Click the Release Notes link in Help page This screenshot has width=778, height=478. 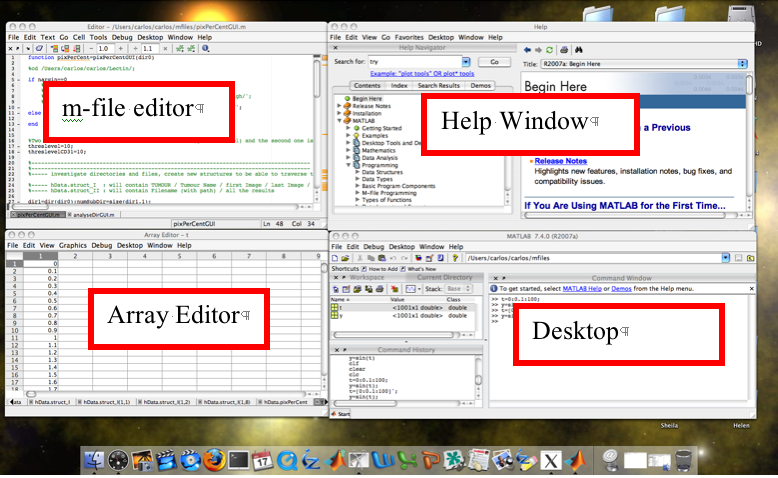(x=561, y=161)
